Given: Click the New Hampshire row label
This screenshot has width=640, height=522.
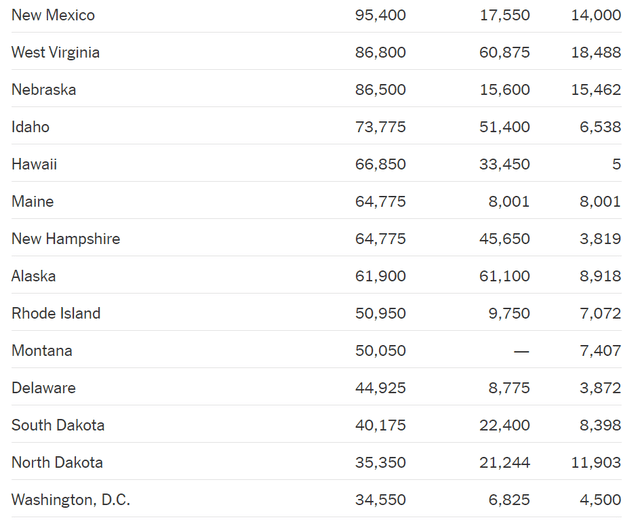Looking at the screenshot, I should click(65, 239).
